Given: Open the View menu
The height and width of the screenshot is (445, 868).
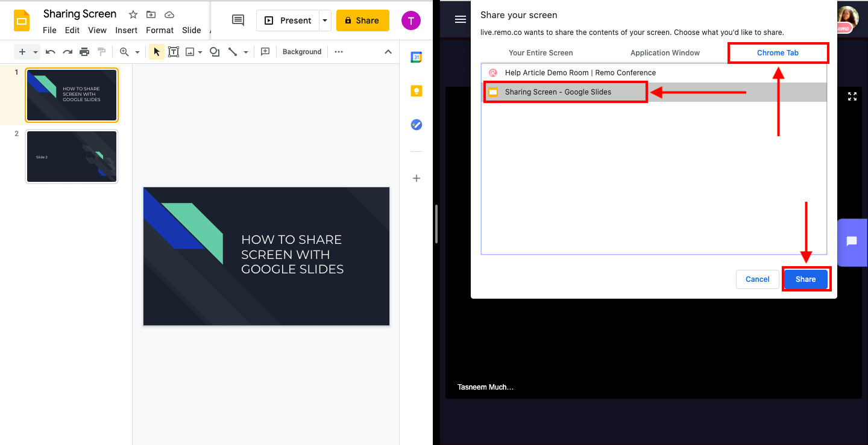Looking at the screenshot, I should click(97, 30).
